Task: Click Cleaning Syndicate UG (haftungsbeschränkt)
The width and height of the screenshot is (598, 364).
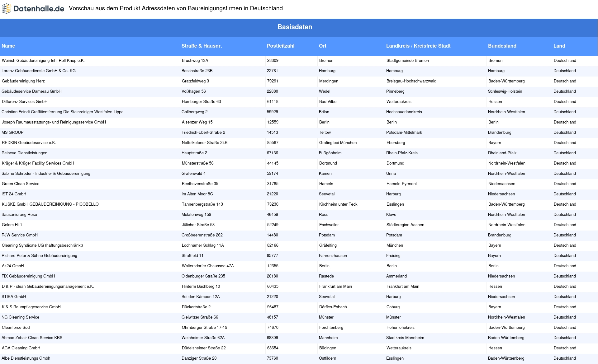Action: 42,245
